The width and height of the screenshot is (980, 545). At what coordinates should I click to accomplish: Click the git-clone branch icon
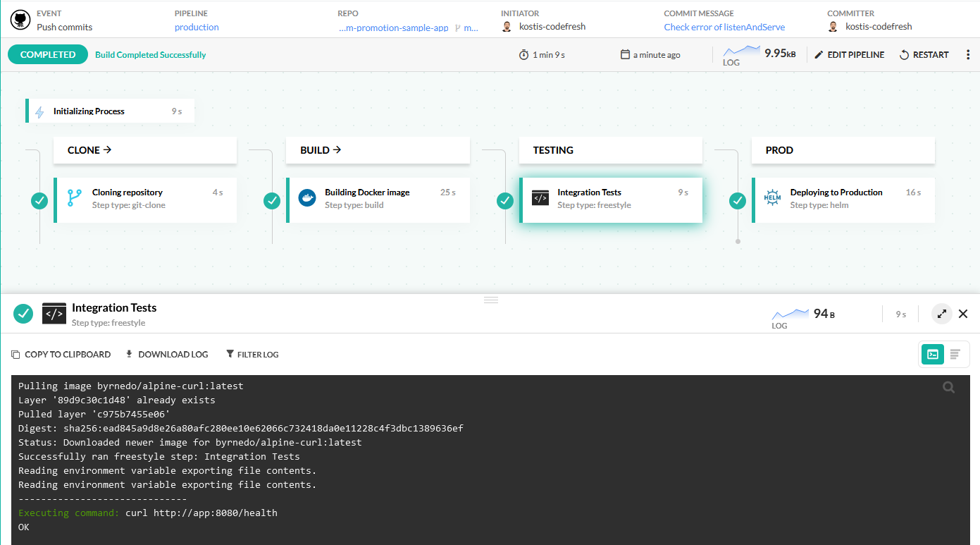[75, 198]
